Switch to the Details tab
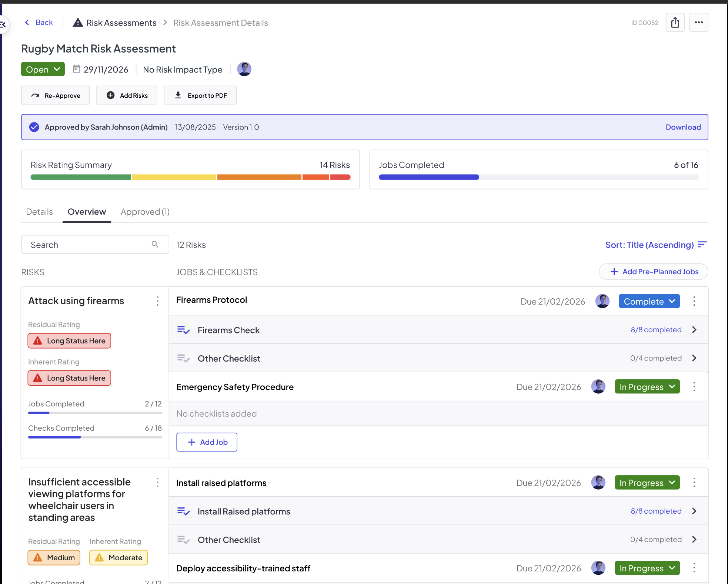Screen dimensions: 728x584 [x=39, y=212]
